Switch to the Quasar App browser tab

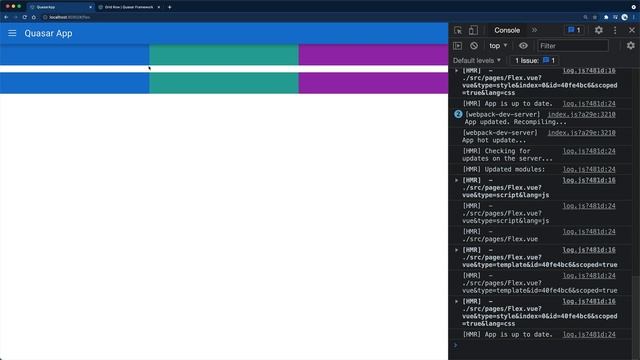pos(60,7)
